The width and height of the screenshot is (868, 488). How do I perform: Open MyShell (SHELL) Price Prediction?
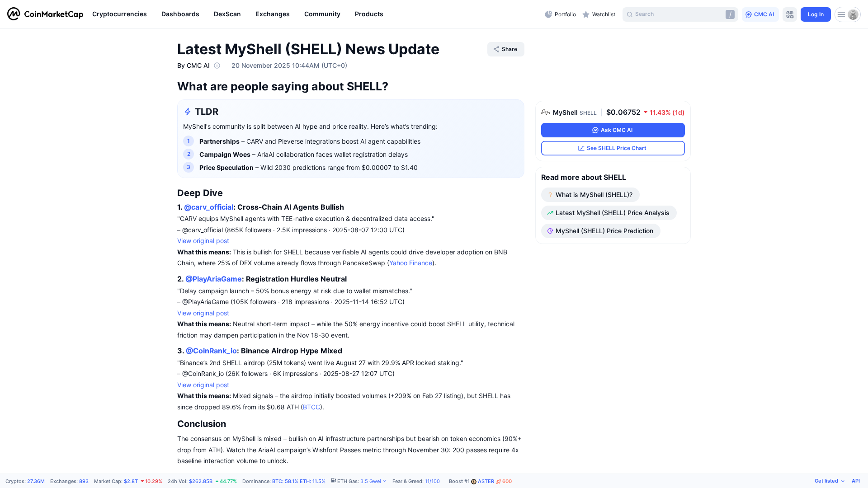click(x=600, y=231)
